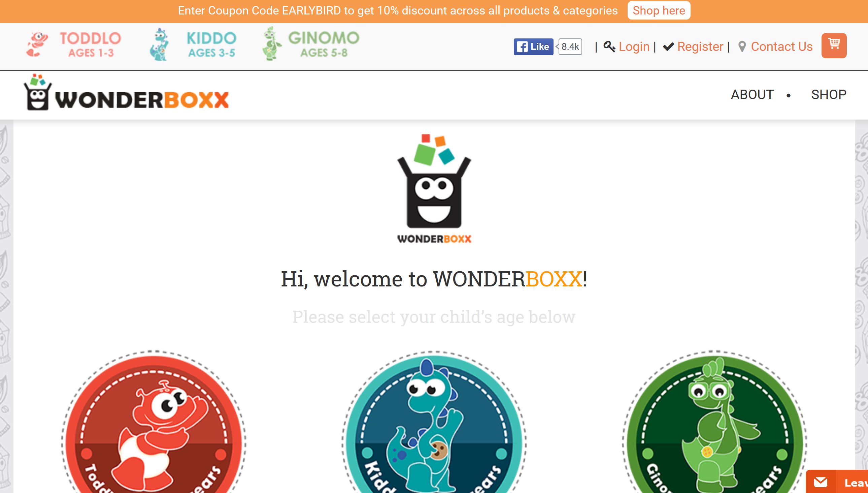868x493 pixels.
Task: Click the Shop here coupon button
Action: (659, 10)
